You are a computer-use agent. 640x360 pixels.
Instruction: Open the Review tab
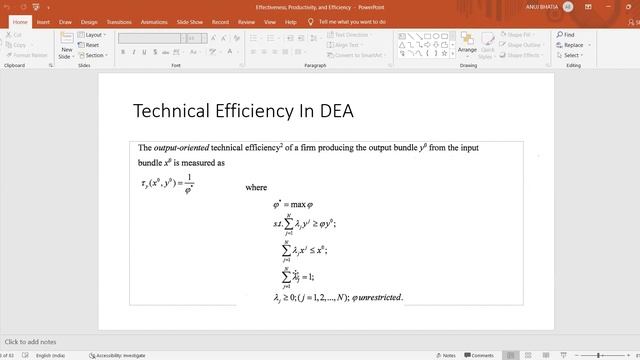(246, 22)
